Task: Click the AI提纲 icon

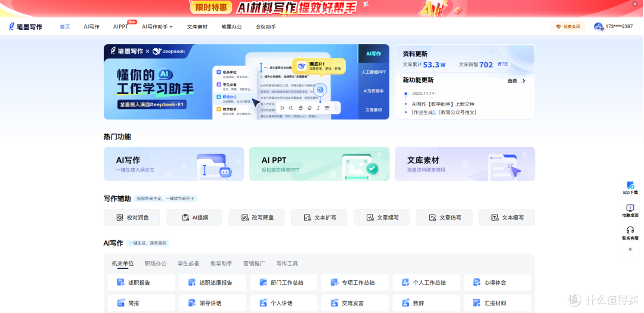Action: tap(185, 218)
